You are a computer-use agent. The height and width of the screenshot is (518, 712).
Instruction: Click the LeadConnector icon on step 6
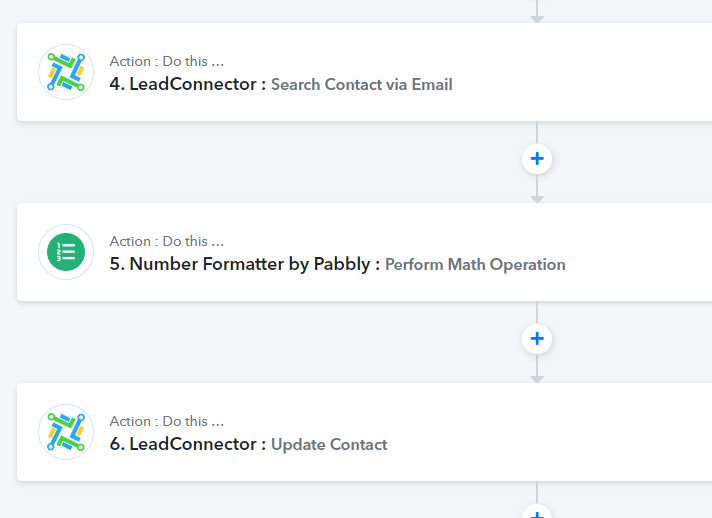pos(66,432)
